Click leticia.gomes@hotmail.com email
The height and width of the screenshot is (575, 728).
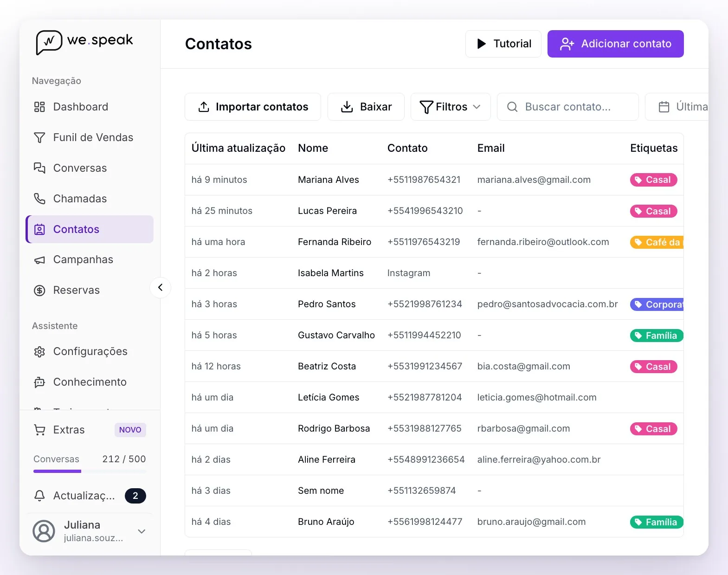[x=537, y=397]
